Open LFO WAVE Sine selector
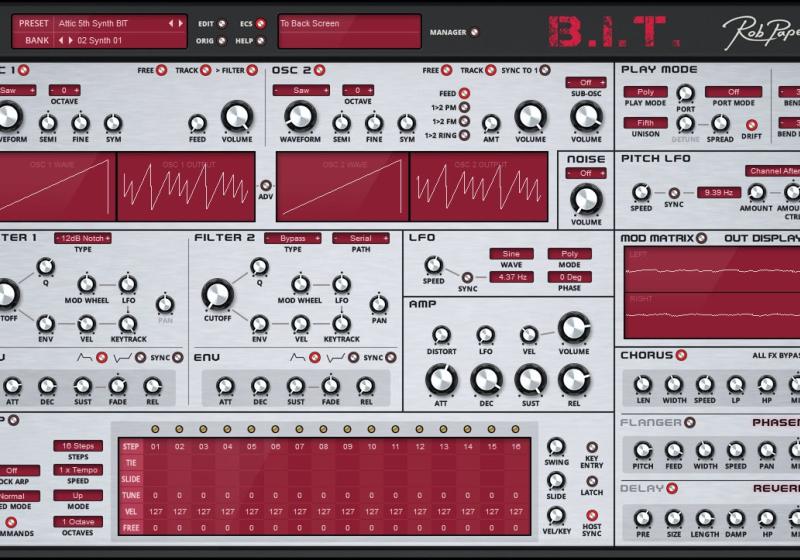 [511, 253]
